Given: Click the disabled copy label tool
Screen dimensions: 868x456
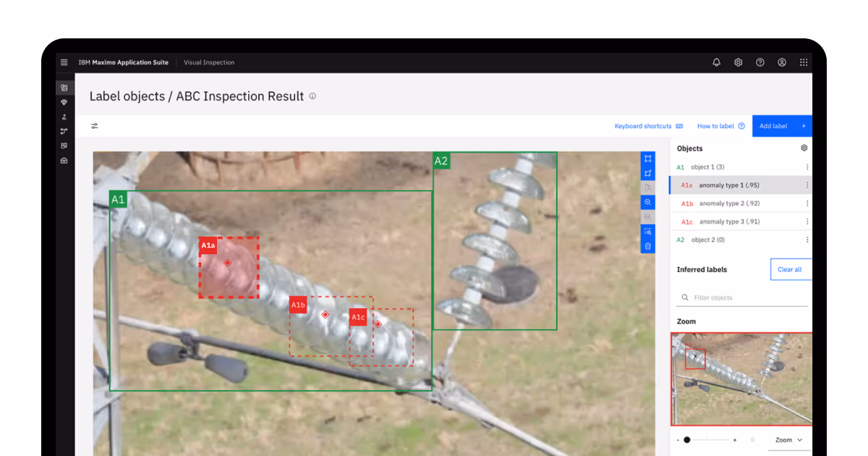Looking at the screenshot, I should pyautogui.click(x=648, y=187).
